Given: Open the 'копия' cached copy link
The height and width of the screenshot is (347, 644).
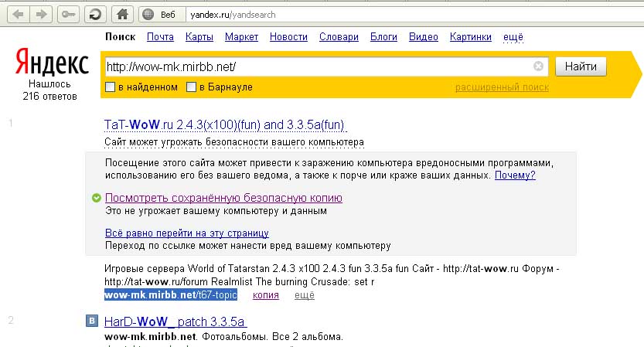Looking at the screenshot, I should [266, 295].
